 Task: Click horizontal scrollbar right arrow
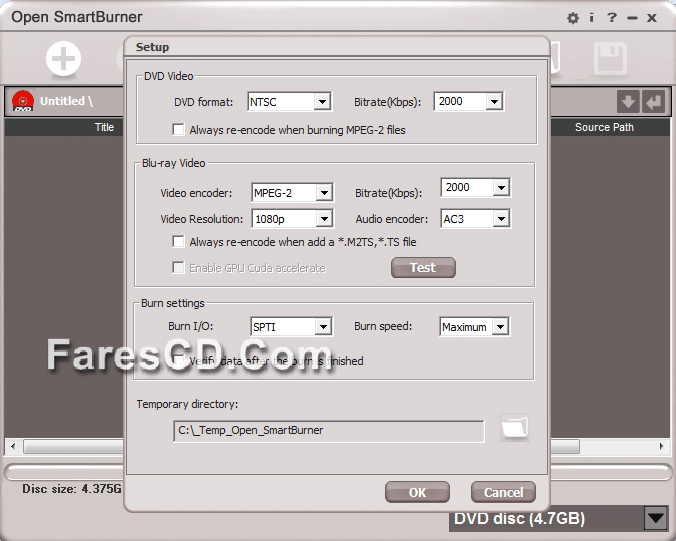click(661, 446)
